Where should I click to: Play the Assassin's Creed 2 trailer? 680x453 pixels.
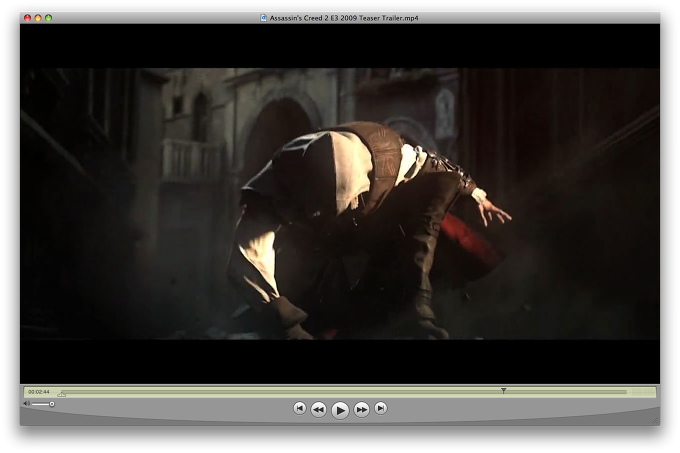point(340,410)
